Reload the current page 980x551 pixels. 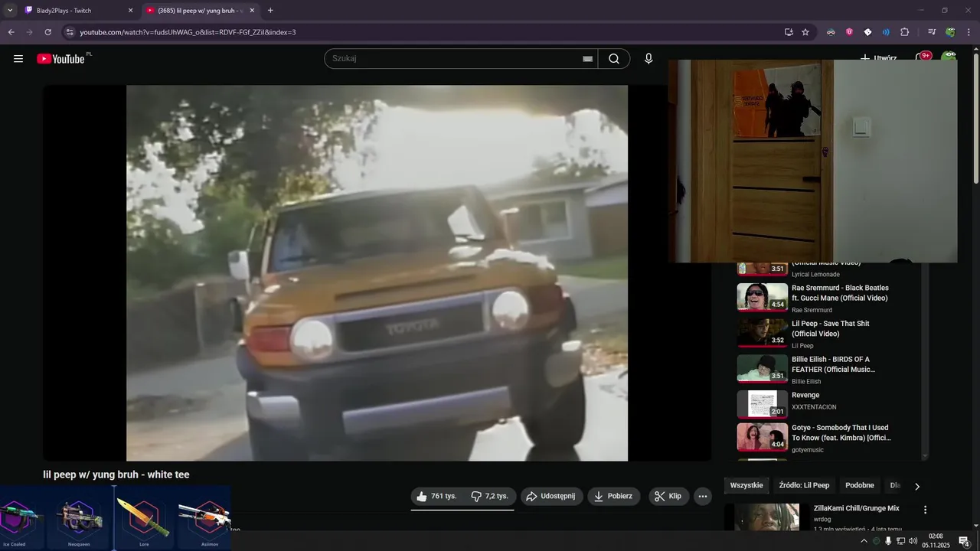(x=48, y=32)
